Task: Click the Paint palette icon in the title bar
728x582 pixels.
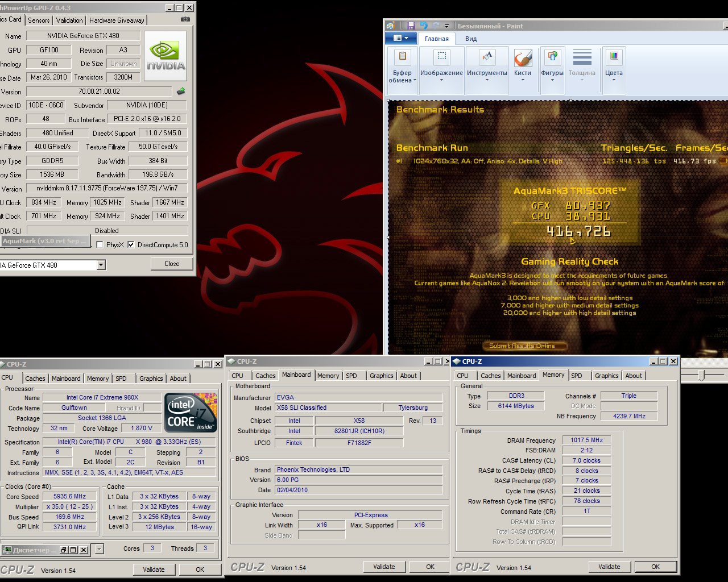Action: [x=390, y=26]
